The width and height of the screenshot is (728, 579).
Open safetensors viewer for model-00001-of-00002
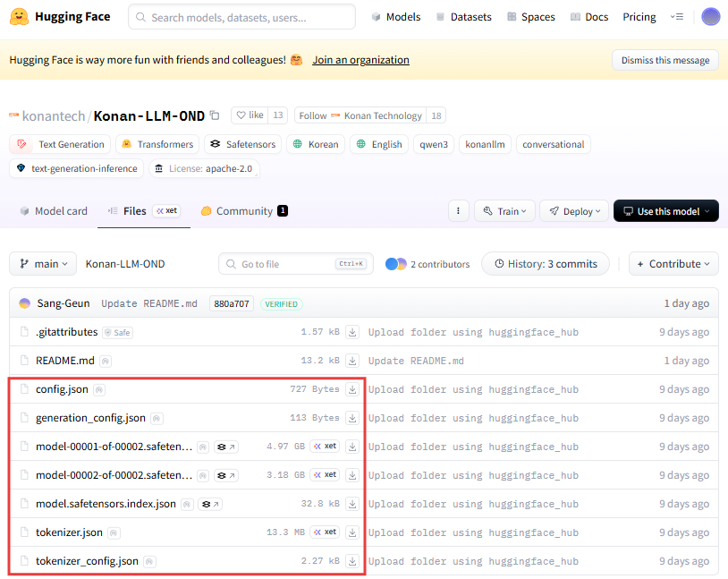226,447
